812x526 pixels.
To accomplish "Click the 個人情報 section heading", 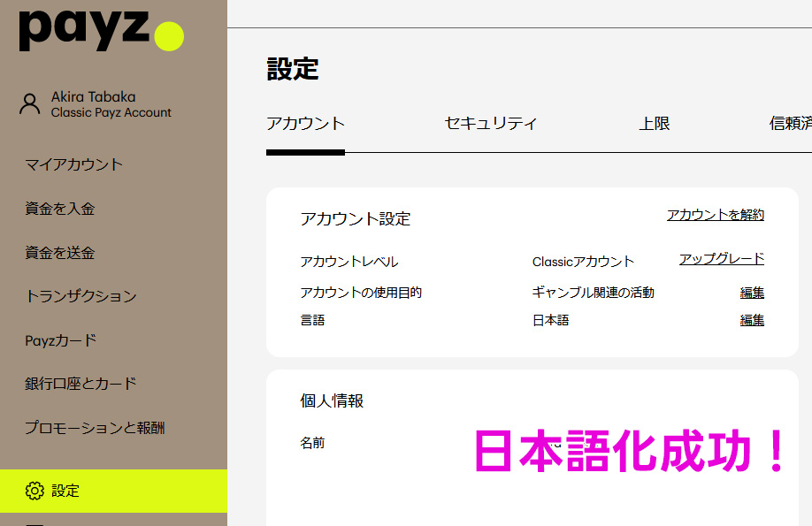I will [x=332, y=400].
